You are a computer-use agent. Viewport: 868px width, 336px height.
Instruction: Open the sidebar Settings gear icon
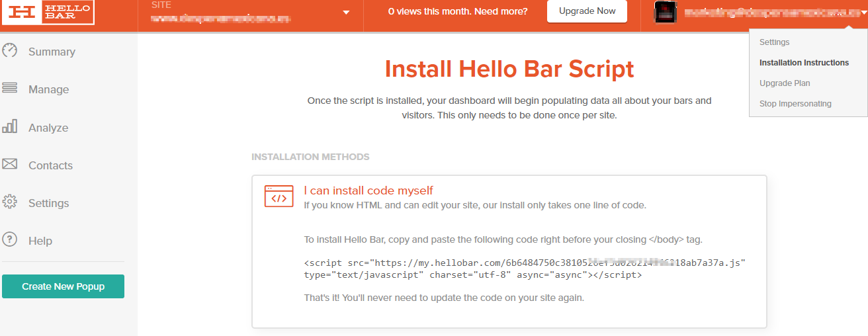point(9,202)
